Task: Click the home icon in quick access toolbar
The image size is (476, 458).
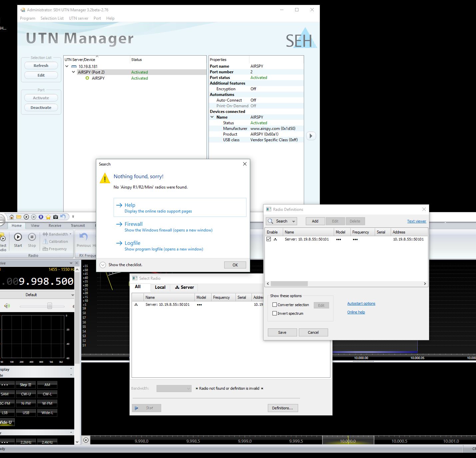Action: (12, 217)
